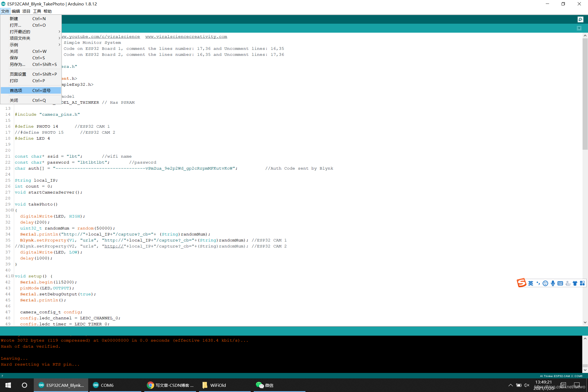Open the Sogou skin shirt icon
588x392 pixels.
coord(575,283)
